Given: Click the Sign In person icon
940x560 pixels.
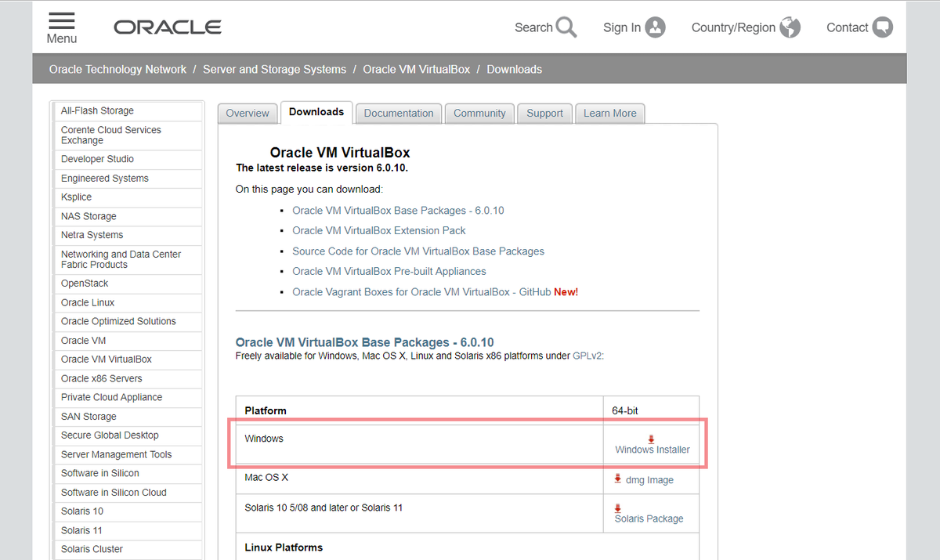Looking at the screenshot, I should coord(656,27).
